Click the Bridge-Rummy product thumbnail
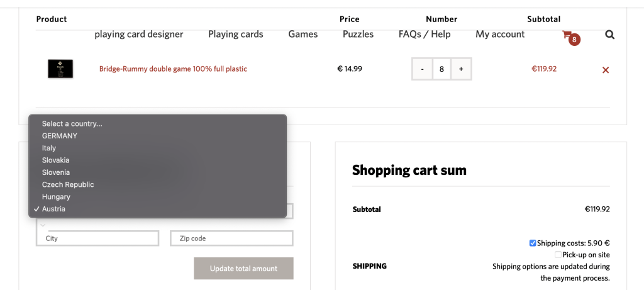The height and width of the screenshot is (290, 644). click(x=60, y=69)
